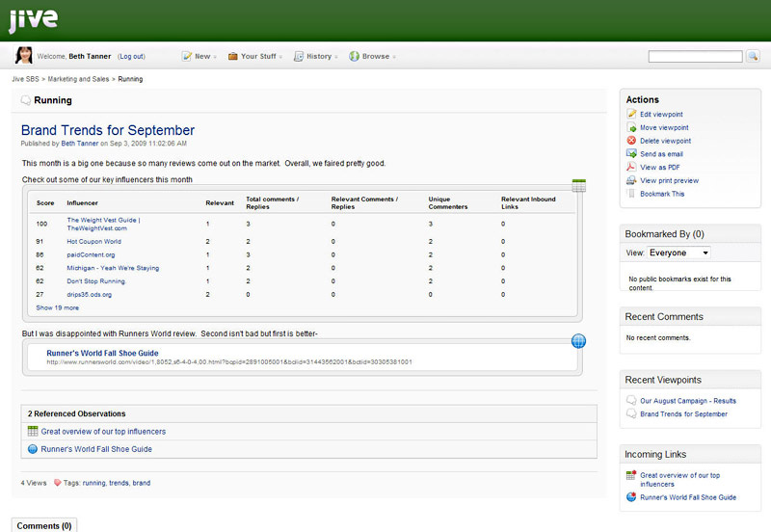Image resolution: width=771 pixels, height=532 pixels.
Task: Click globe icon beside Runner's World observation
Action: (33, 449)
